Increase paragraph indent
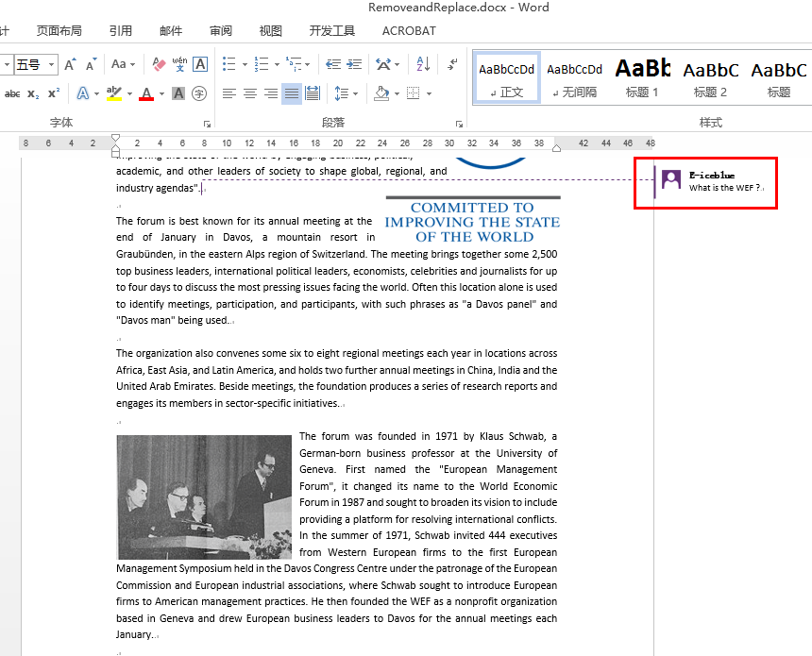 (x=354, y=64)
